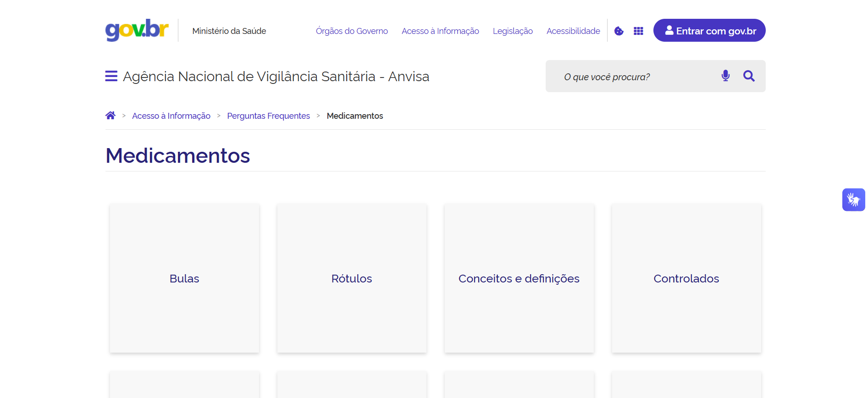This screenshot has height=398, width=868.
Task: Click the gov.br logo
Action: pyautogui.click(x=137, y=30)
